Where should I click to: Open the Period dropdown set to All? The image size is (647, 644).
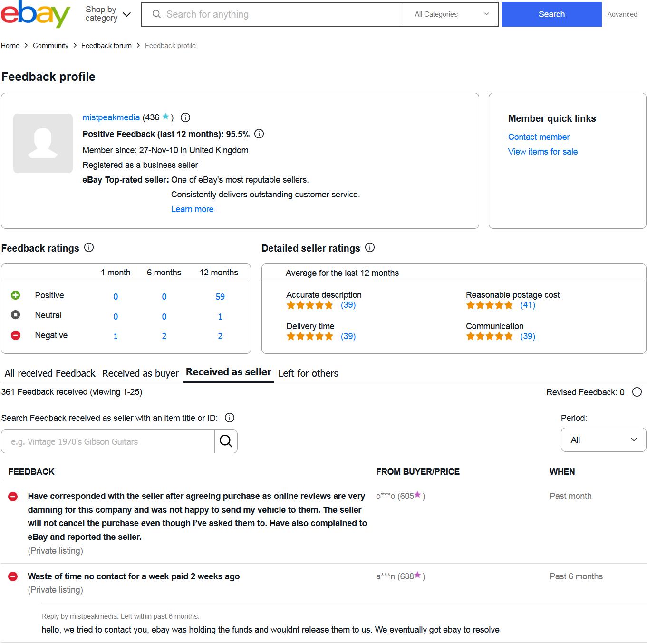tap(603, 440)
